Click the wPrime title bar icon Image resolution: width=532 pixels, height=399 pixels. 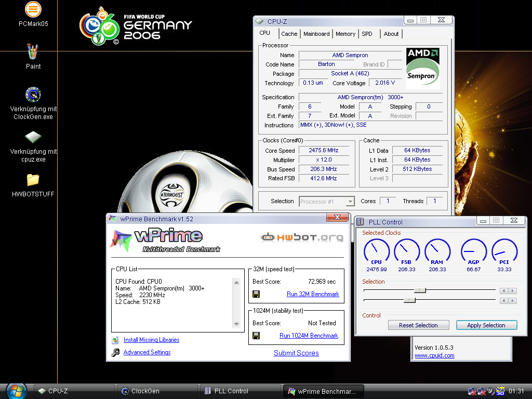point(112,219)
